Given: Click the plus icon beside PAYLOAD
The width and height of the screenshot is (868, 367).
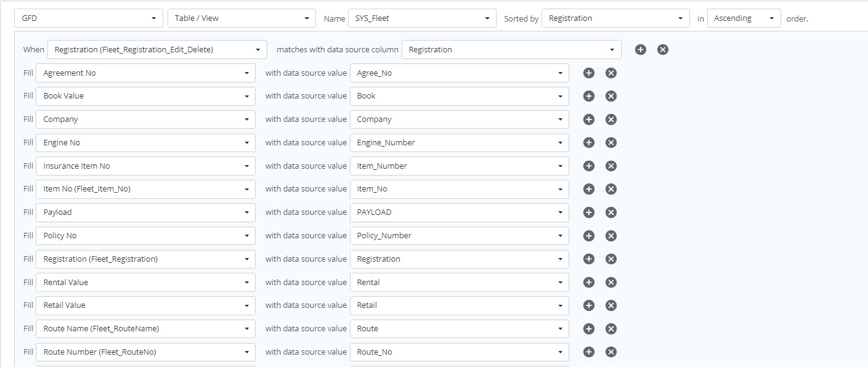Looking at the screenshot, I should tap(588, 212).
